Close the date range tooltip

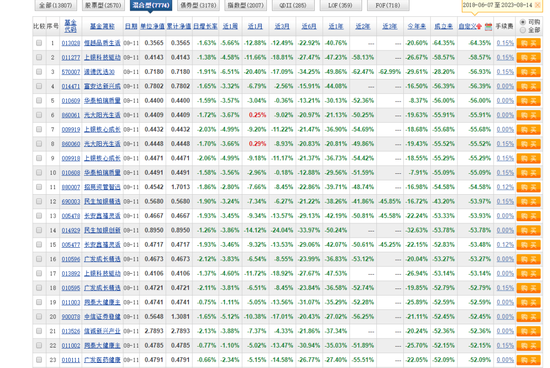pyautogui.click(x=537, y=5)
